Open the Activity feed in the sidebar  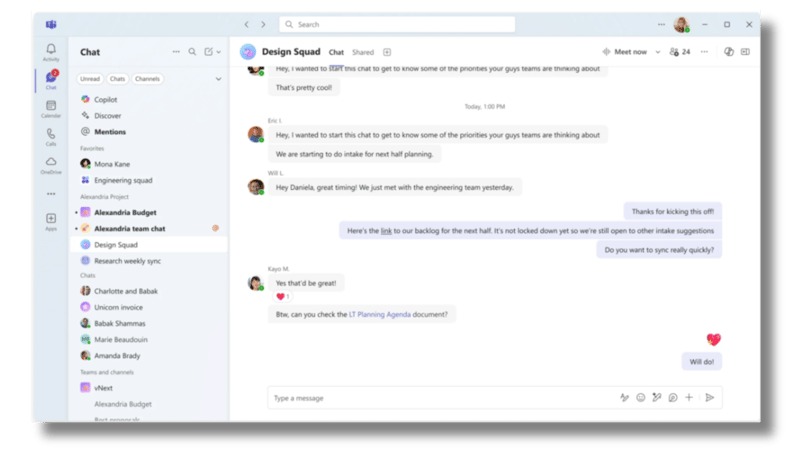[x=51, y=52]
